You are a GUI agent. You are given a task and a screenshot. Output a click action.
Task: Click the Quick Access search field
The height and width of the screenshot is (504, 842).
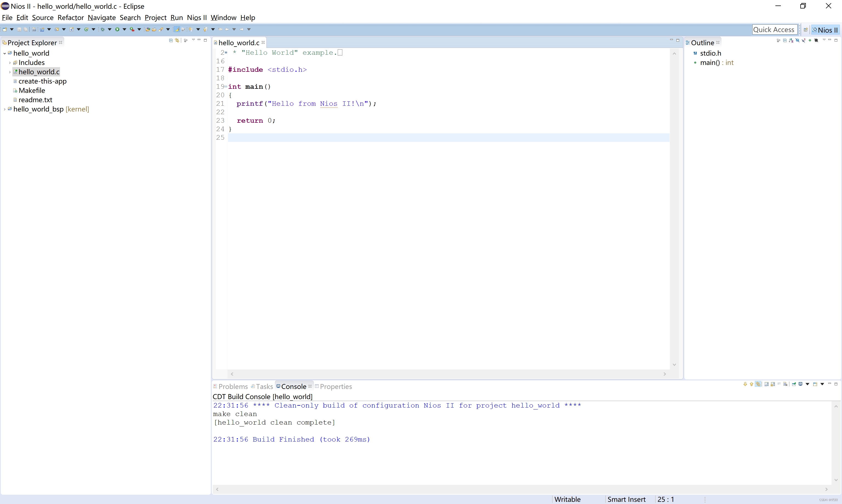[774, 30]
